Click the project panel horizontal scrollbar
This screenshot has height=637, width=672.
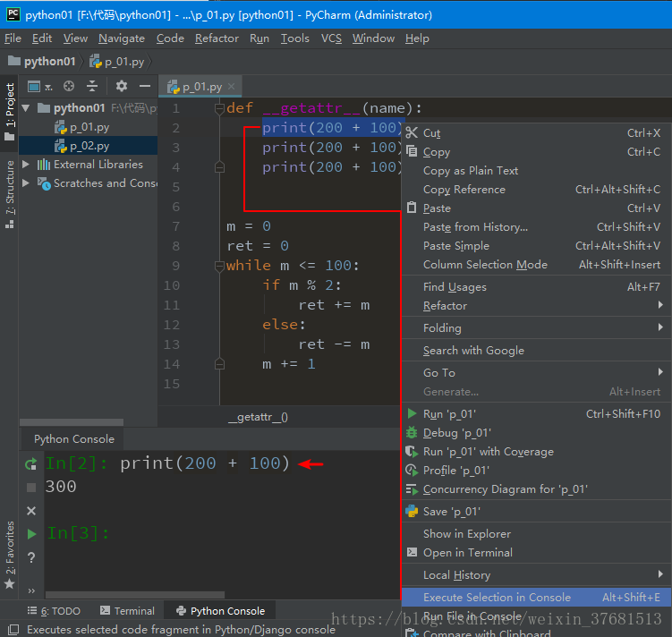click(72, 422)
